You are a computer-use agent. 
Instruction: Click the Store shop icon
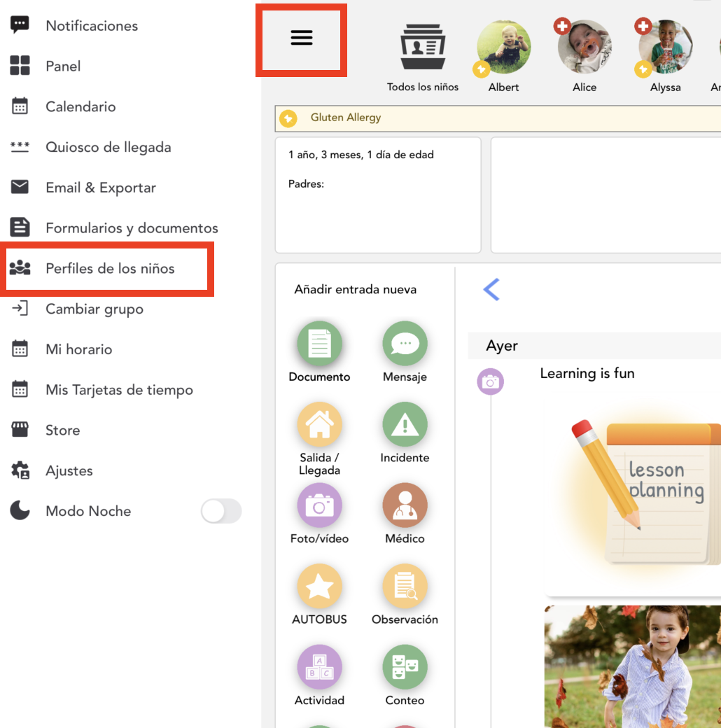(20, 430)
